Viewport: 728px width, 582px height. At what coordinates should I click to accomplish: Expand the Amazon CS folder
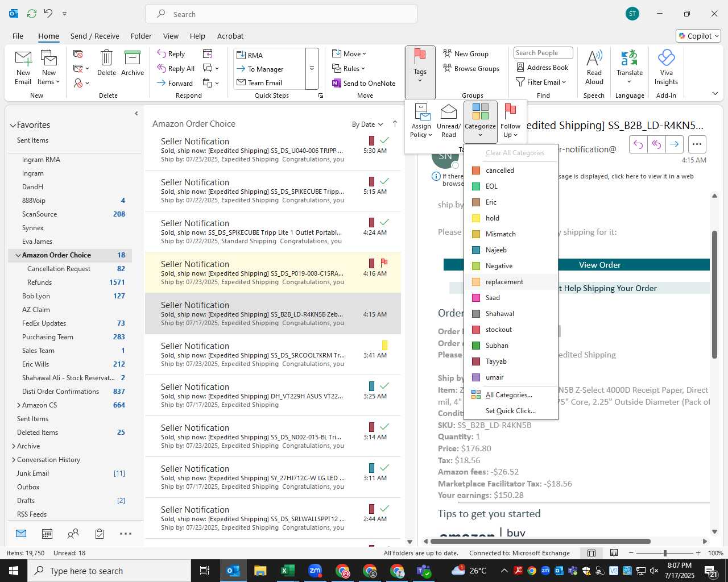pyautogui.click(x=19, y=405)
